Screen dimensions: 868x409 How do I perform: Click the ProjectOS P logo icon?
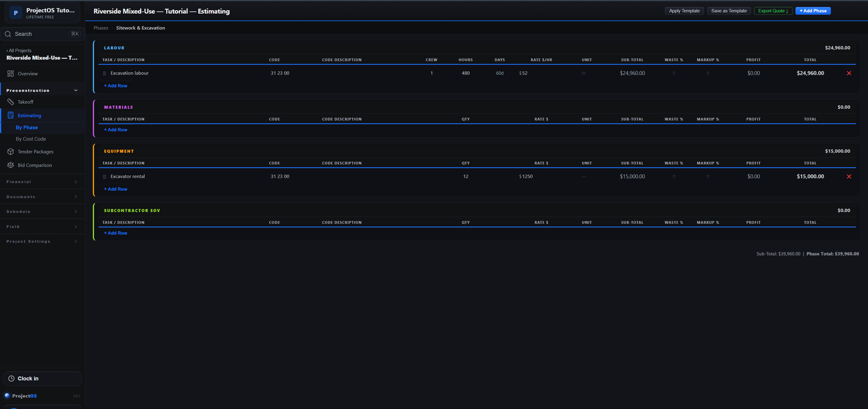click(x=16, y=12)
